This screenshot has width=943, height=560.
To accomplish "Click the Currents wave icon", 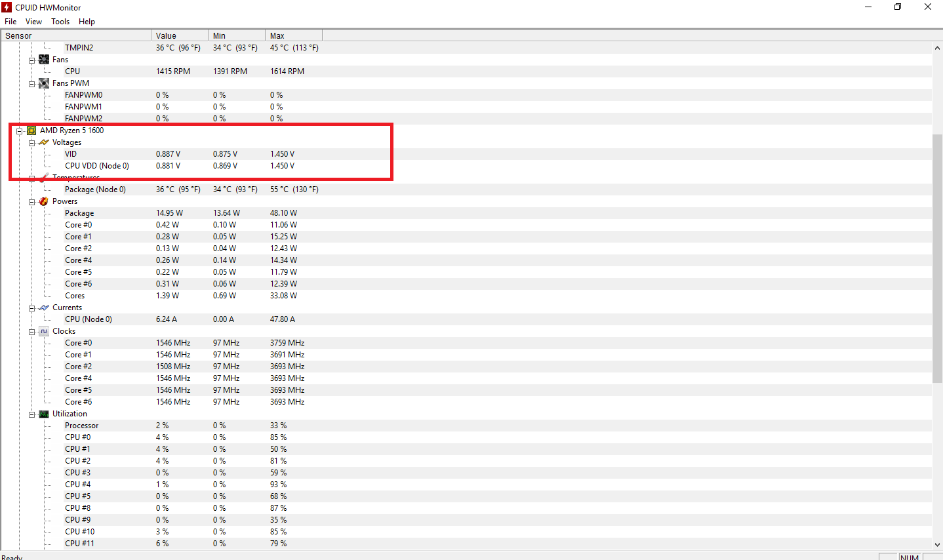I will coord(44,308).
